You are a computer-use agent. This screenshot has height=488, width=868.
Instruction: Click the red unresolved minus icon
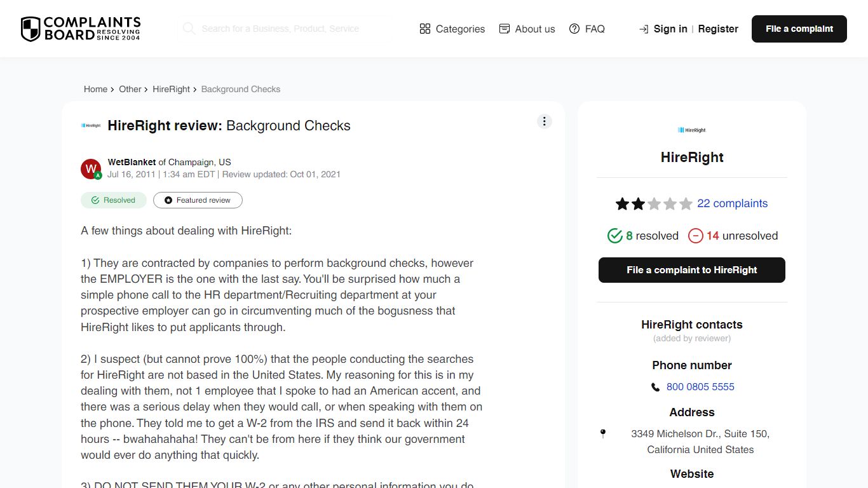click(696, 236)
